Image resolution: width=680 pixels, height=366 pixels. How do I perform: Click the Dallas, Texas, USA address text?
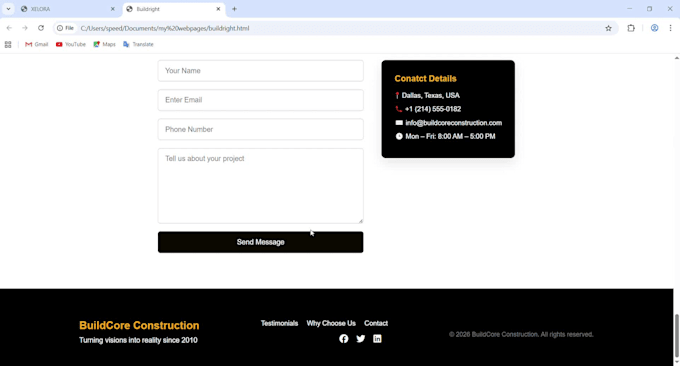coord(431,95)
